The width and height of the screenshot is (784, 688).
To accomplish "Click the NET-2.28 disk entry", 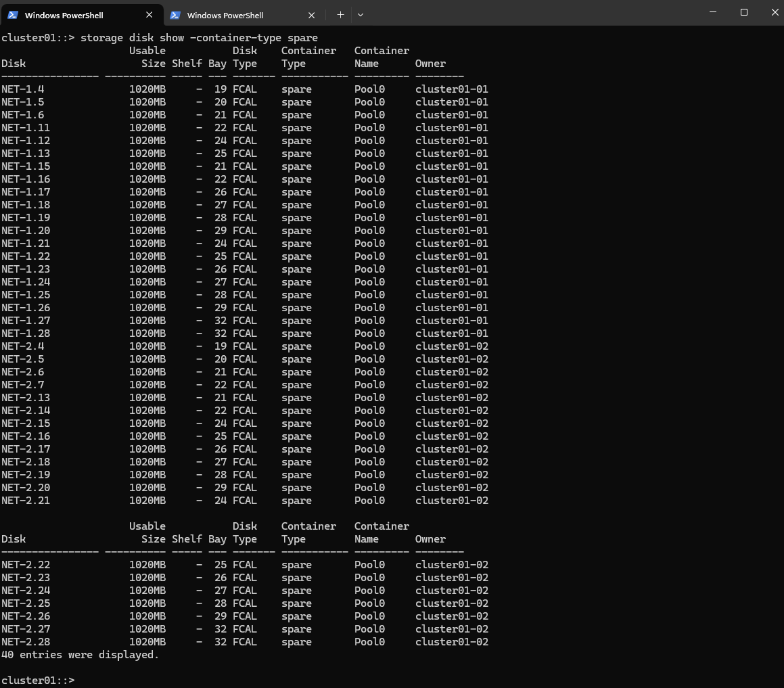I will pos(26,642).
